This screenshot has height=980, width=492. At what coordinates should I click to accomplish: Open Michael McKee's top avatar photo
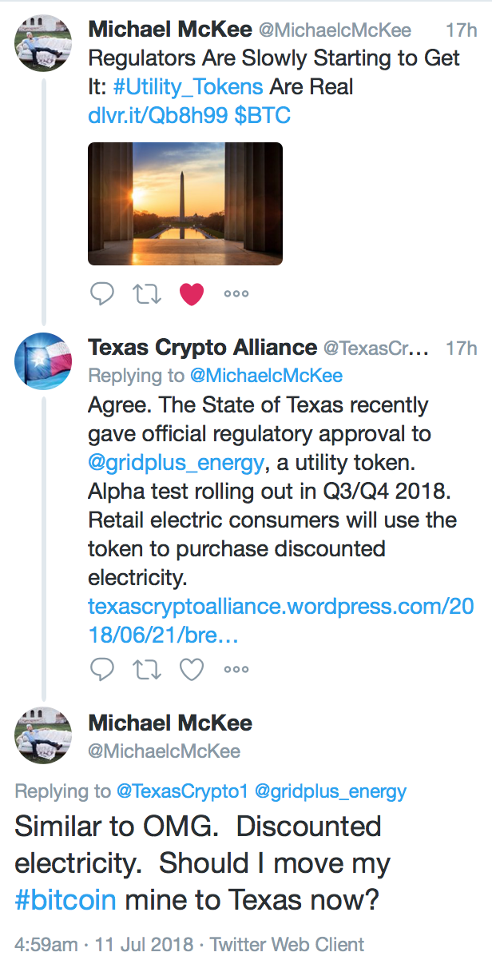[43, 43]
